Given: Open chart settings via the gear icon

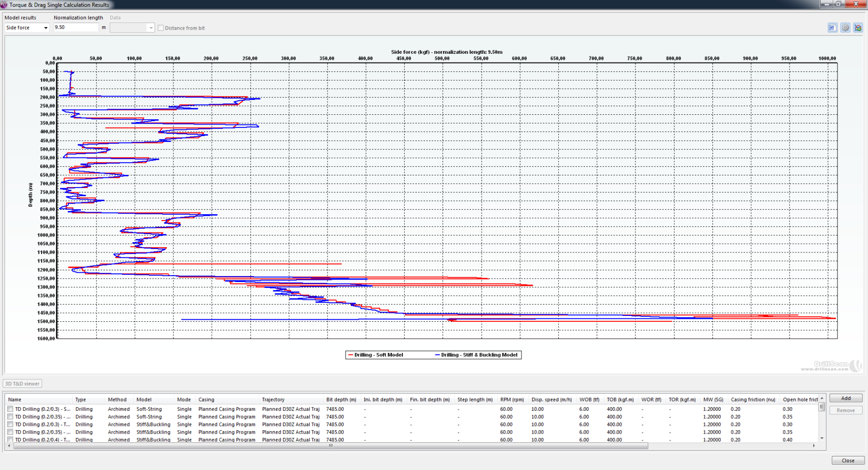Looking at the screenshot, I should pyautogui.click(x=845, y=28).
